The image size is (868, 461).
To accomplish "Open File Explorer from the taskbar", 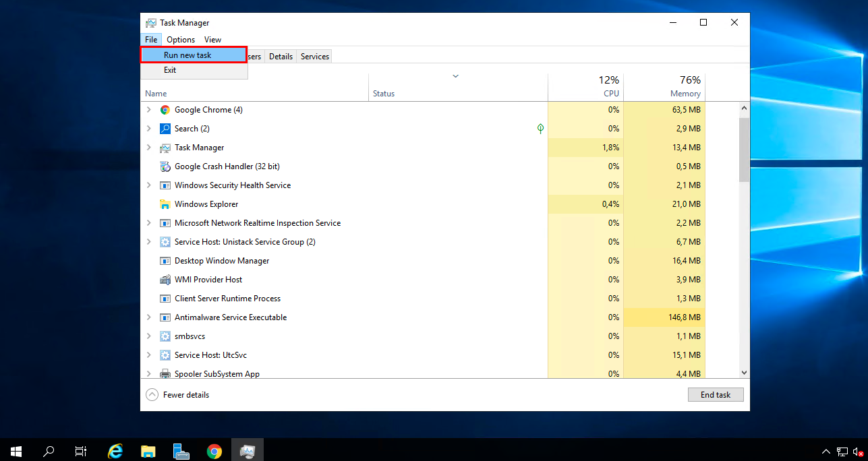I will coord(148,451).
